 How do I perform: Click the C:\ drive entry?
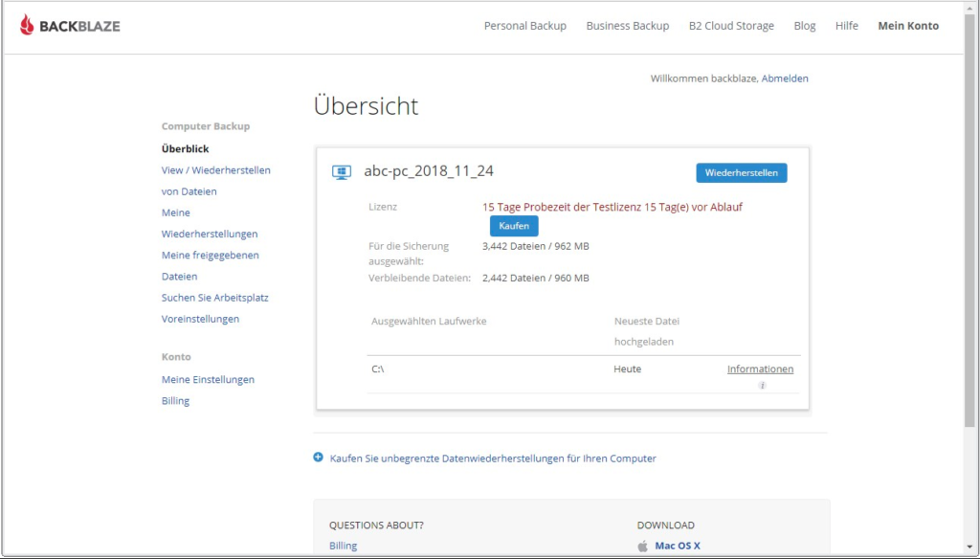point(377,369)
